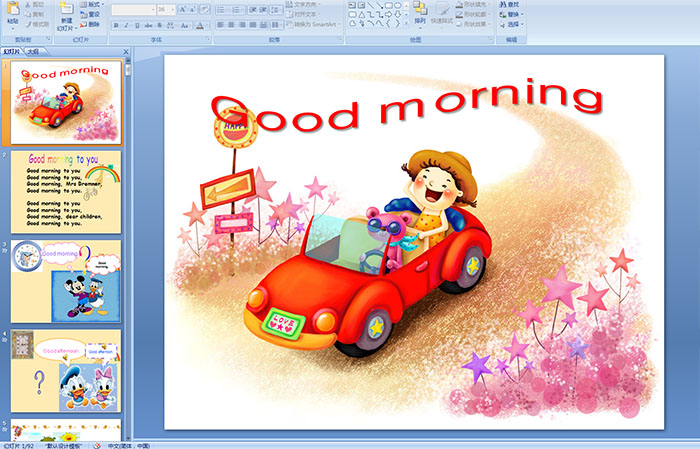This screenshot has height=449, width=700.
Task: Click the Find binoculars icon
Action: [x=503, y=4]
